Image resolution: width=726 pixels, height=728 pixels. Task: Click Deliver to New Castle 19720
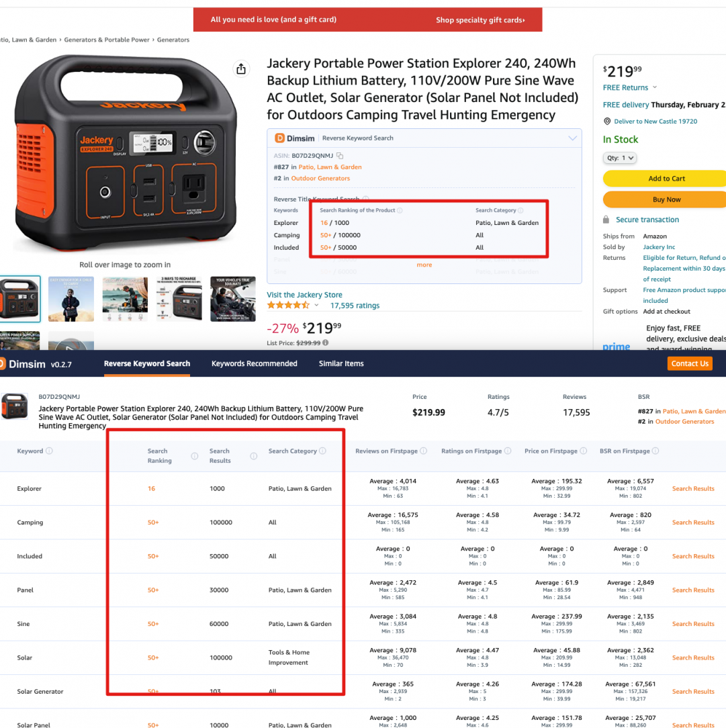tap(655, 121)
